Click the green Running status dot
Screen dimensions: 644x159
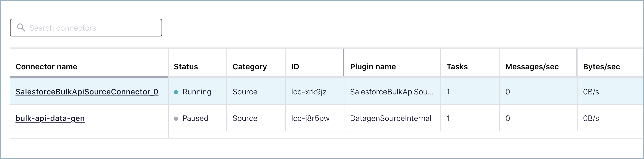tap(176, 92)
